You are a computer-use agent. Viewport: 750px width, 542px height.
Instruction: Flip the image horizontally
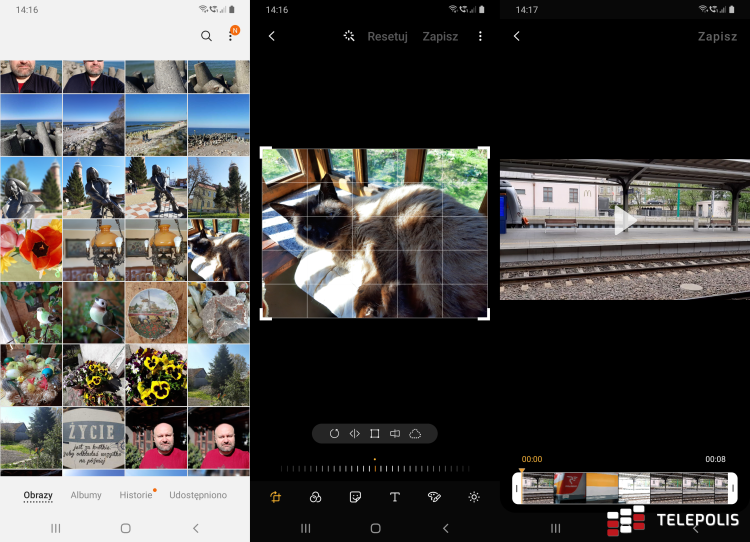[x=354, y=434]
